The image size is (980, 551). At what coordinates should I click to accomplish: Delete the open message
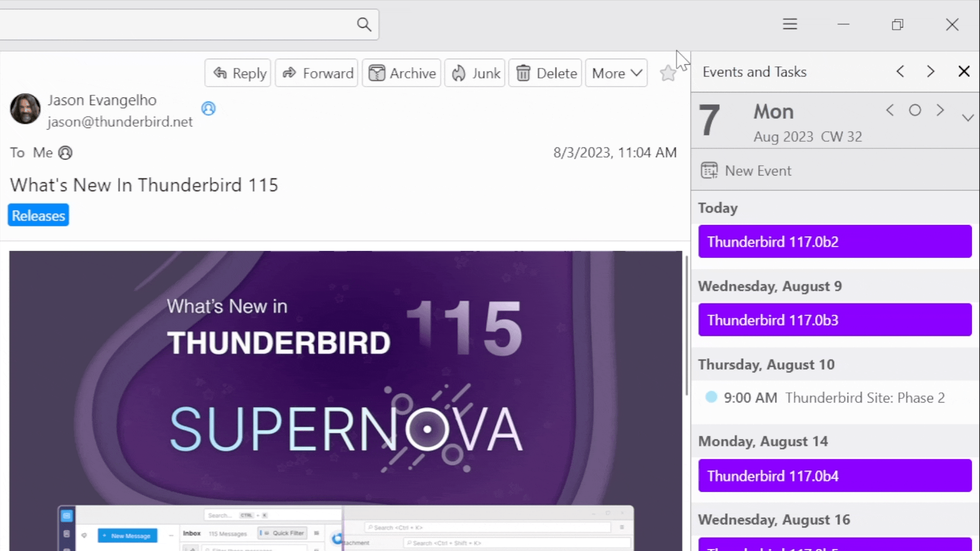(x=545, y=73)
